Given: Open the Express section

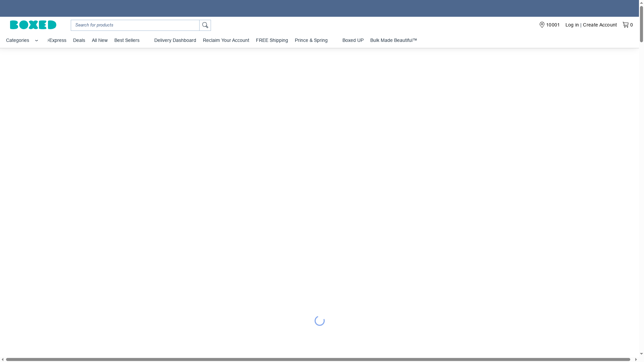Looking at the screenshot, I should coord(57,40).
